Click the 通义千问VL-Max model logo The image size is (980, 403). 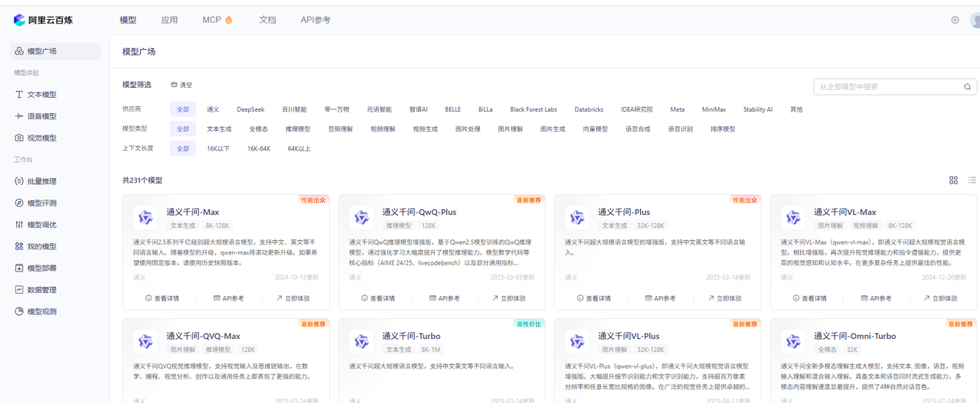793,217
